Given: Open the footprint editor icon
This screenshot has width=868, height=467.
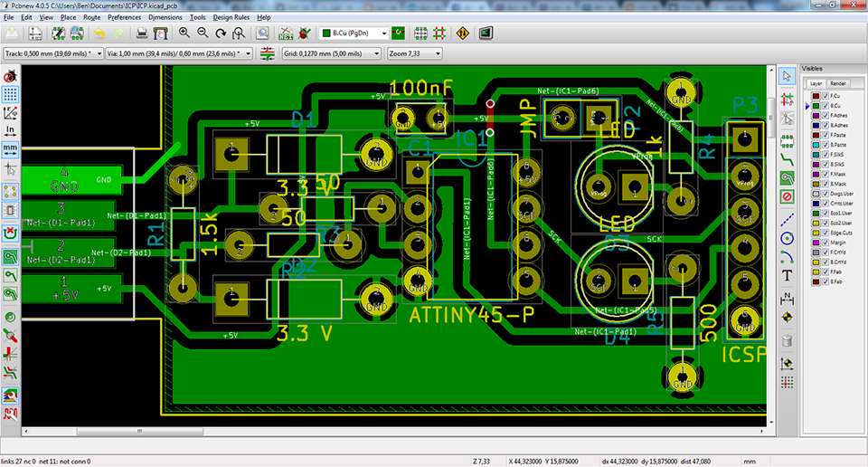Looking at the screenshot, I should click(x=58, y=33).
